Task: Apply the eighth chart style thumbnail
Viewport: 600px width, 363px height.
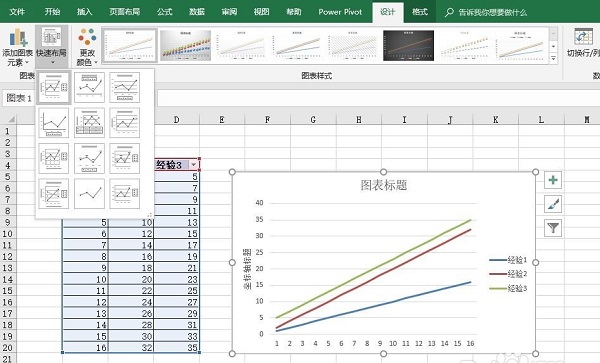Action: click(x=520, y=46)
